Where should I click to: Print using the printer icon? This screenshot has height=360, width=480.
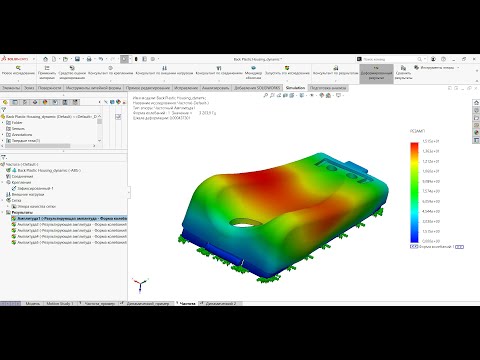[89, 59]
